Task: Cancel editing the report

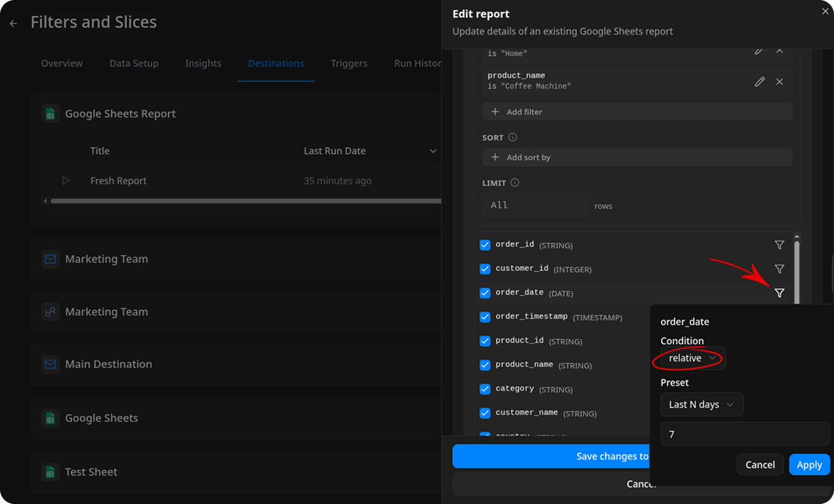Action: coord(551,484)
